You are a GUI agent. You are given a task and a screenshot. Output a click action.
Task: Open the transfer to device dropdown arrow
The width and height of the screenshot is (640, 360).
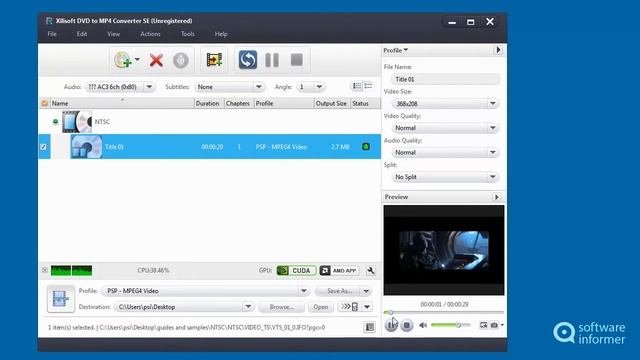point(367,307)
